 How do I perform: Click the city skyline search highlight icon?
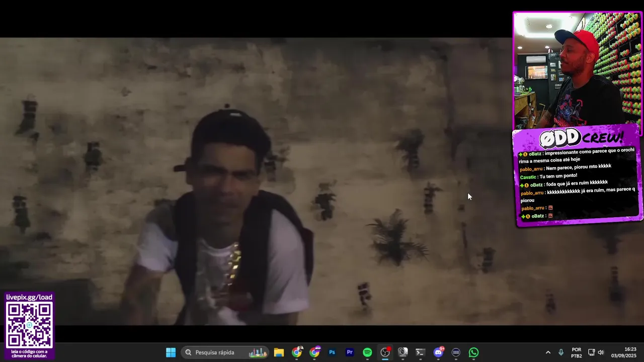[258, 352]
